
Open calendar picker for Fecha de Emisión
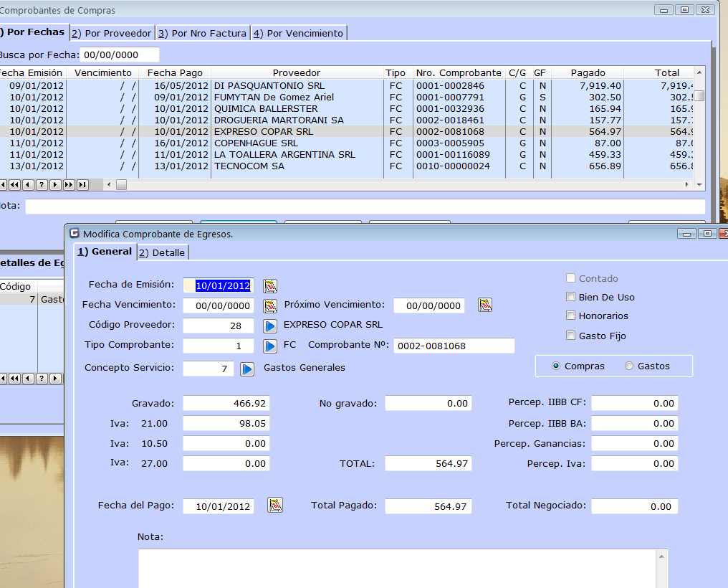(270, 286)
